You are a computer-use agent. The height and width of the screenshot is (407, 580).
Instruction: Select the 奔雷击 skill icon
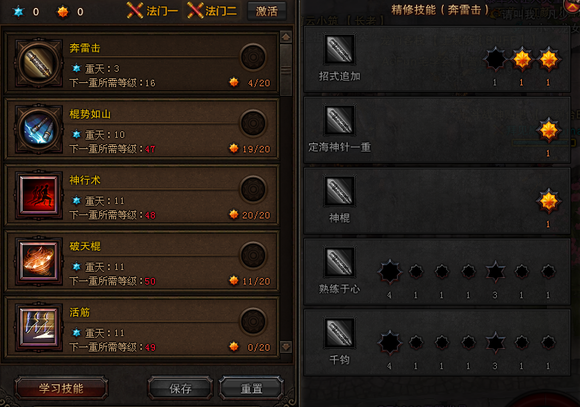(38, 63)
